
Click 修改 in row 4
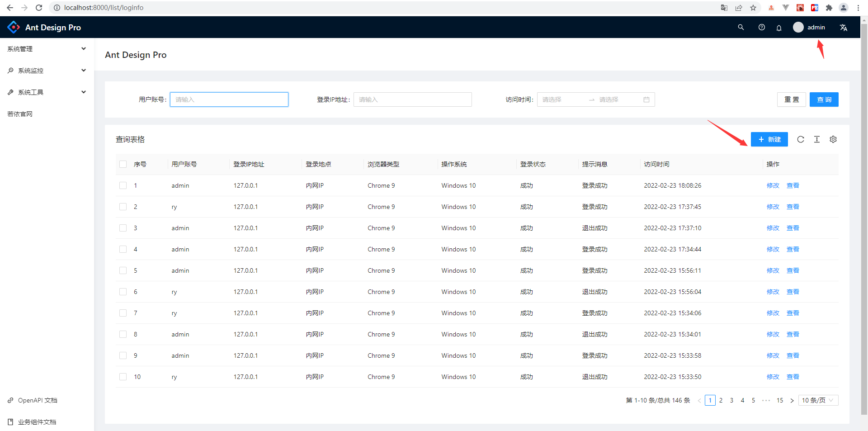(773, 249)
